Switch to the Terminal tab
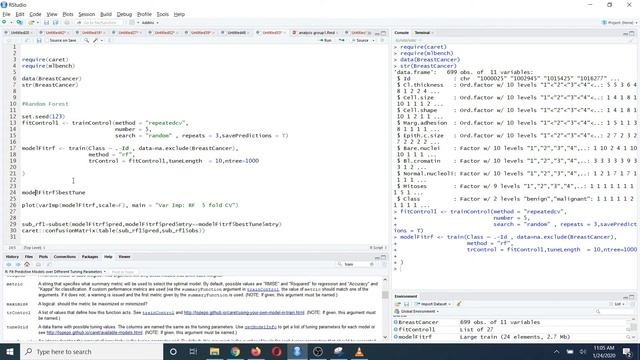 (x=422, y=32)
